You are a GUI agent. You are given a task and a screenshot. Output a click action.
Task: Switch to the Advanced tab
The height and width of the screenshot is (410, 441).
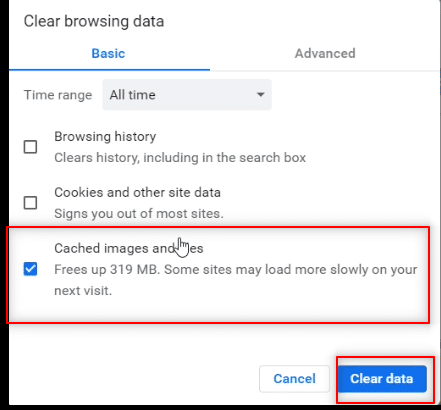click(325, 53)
